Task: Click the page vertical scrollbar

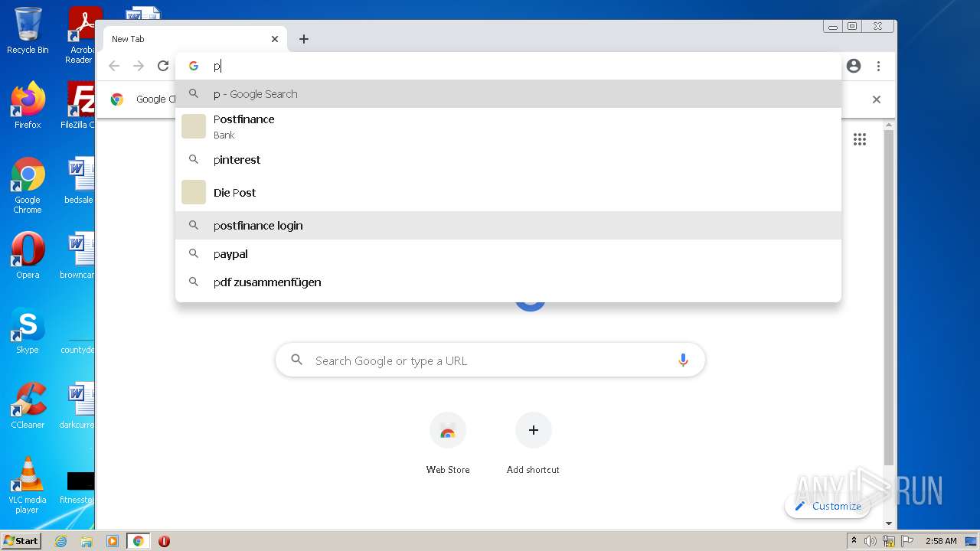Action: [888, 298]
